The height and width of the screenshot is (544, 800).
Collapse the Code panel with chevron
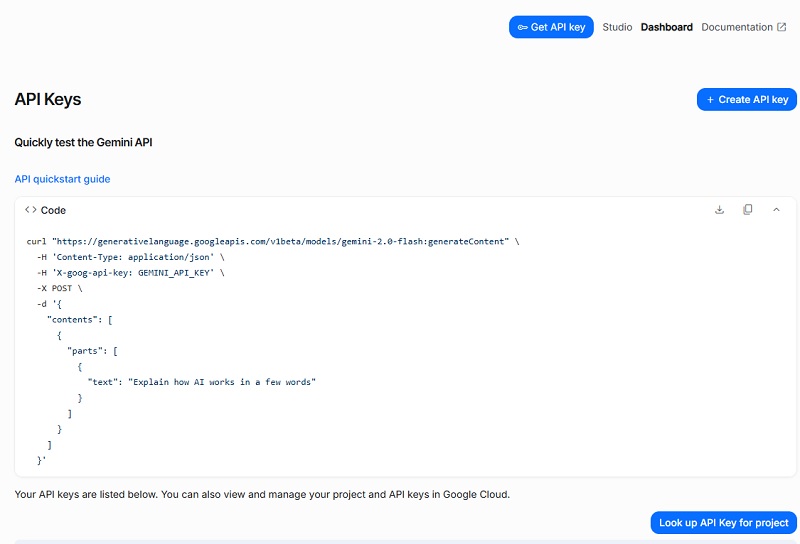point(776,210)
